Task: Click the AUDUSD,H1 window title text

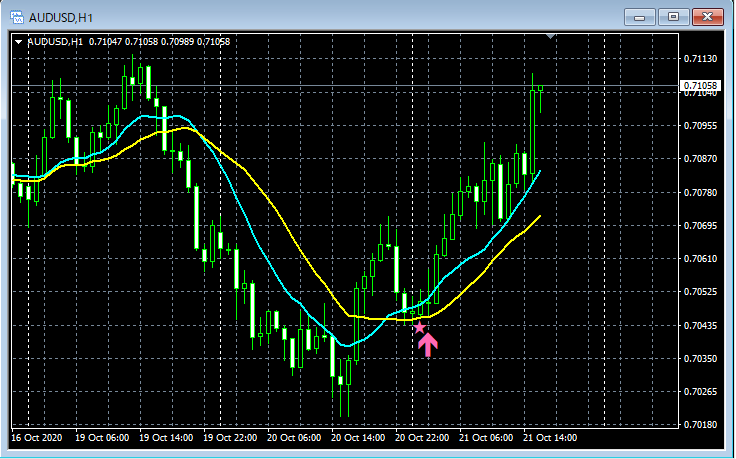Action: pos(61,18)
